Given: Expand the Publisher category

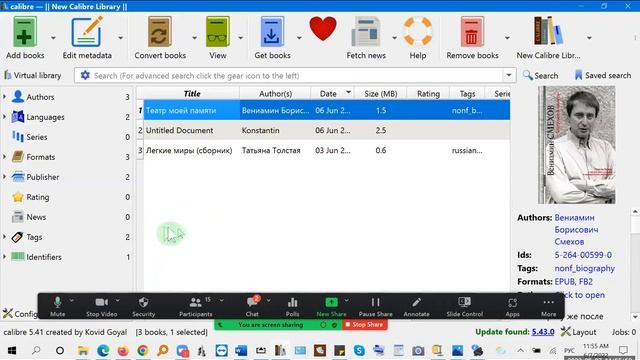Looking at the screenshot, I should 4,177.
